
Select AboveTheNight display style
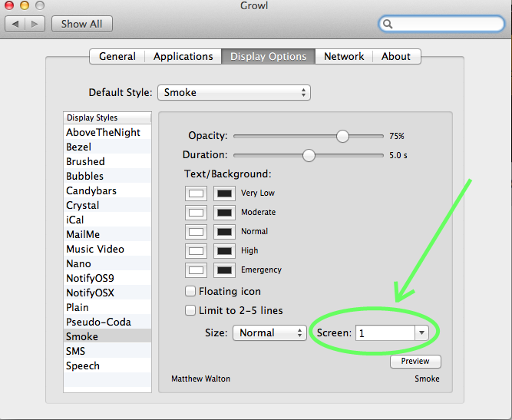tap(107, 132)
